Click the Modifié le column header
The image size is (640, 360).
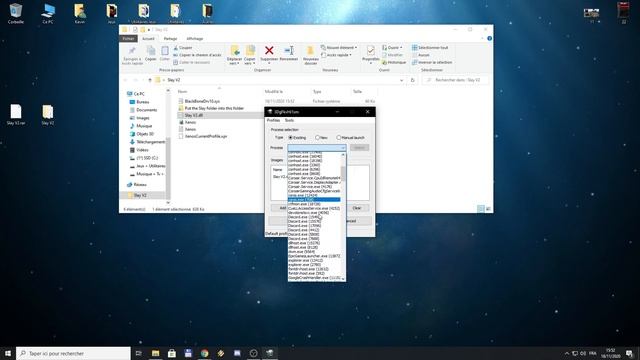click(x=273, y=91)
